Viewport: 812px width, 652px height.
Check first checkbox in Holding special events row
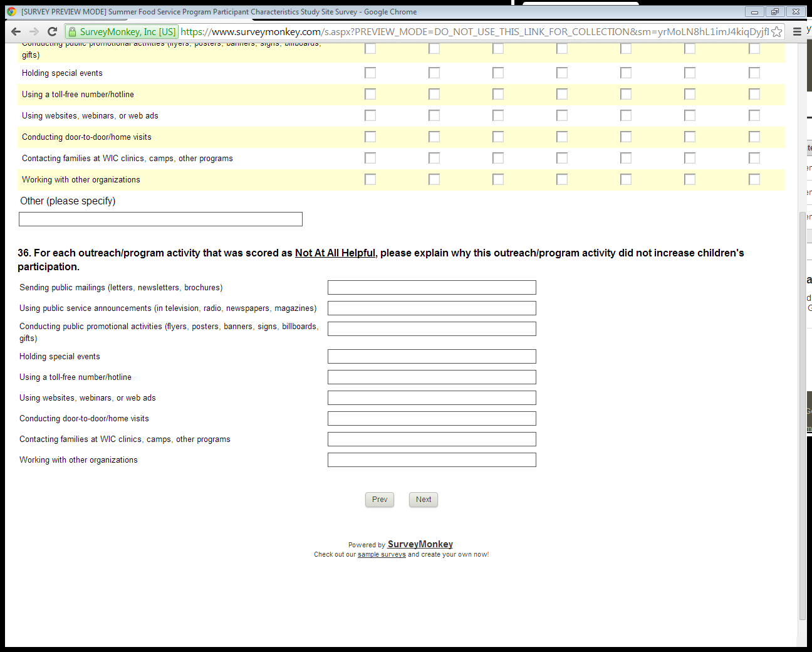370,73
